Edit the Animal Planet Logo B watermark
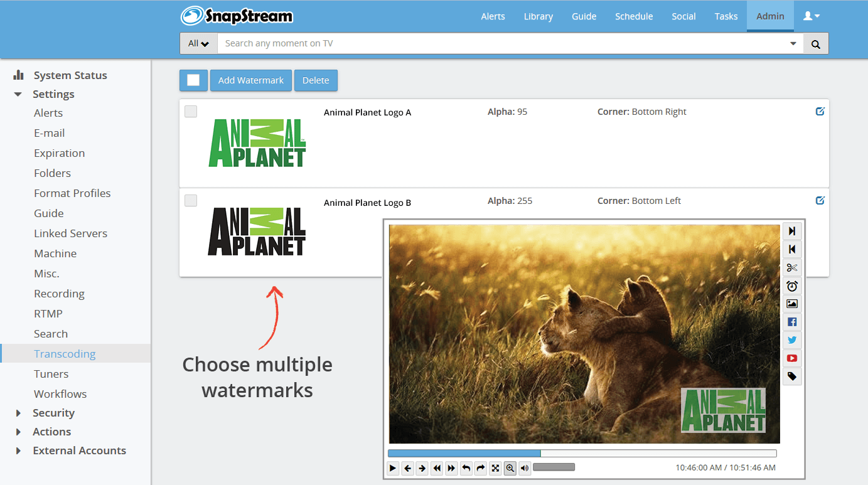Screen dimensions: 868x485 (x=820, y=201)
